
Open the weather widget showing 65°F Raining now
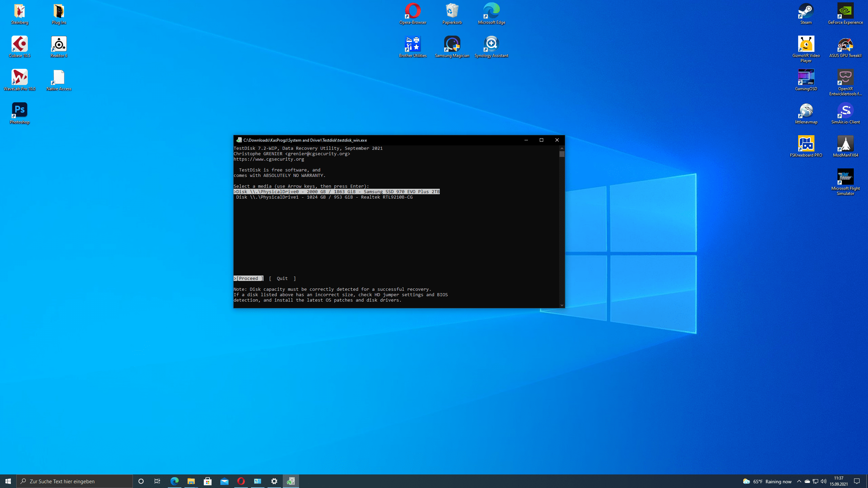pyautogui.click(x=767, y=481)
